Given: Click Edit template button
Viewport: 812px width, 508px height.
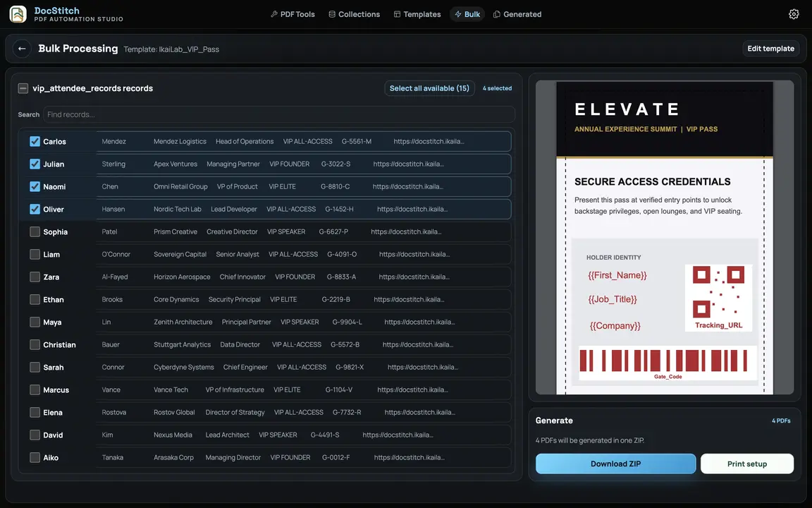Looking at the screenshot, I should tap(770, 48).
